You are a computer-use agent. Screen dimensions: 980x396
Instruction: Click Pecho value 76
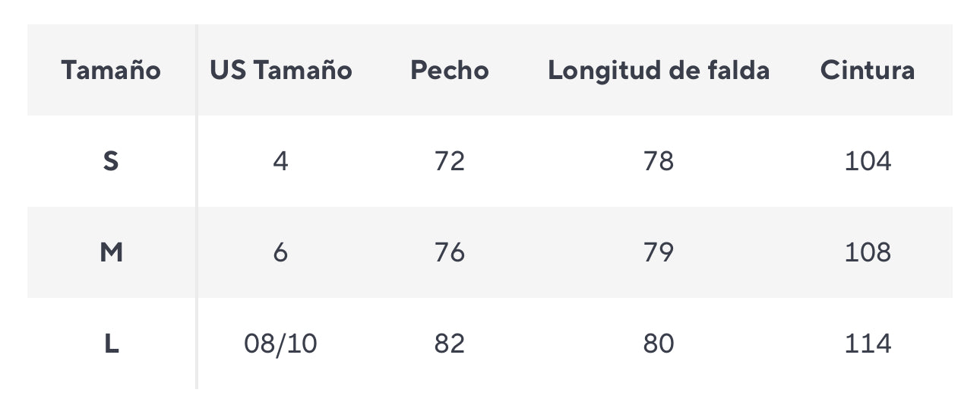click(450, 252)
